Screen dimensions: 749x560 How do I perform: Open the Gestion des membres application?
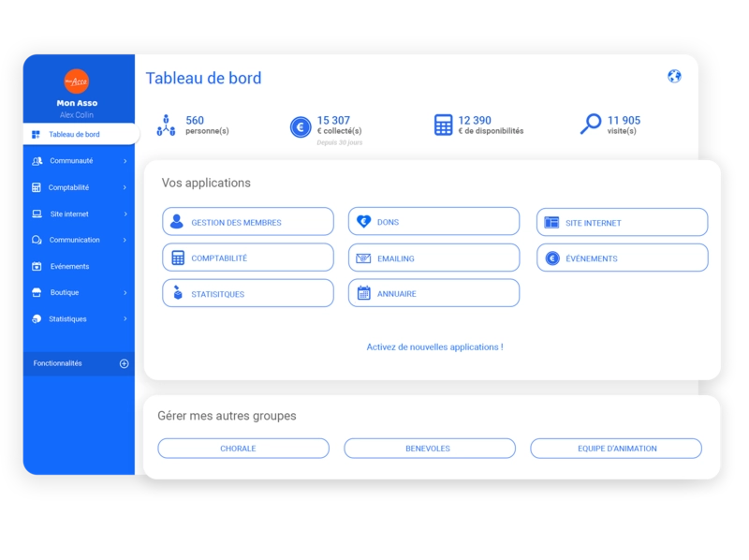pos(248,221)
